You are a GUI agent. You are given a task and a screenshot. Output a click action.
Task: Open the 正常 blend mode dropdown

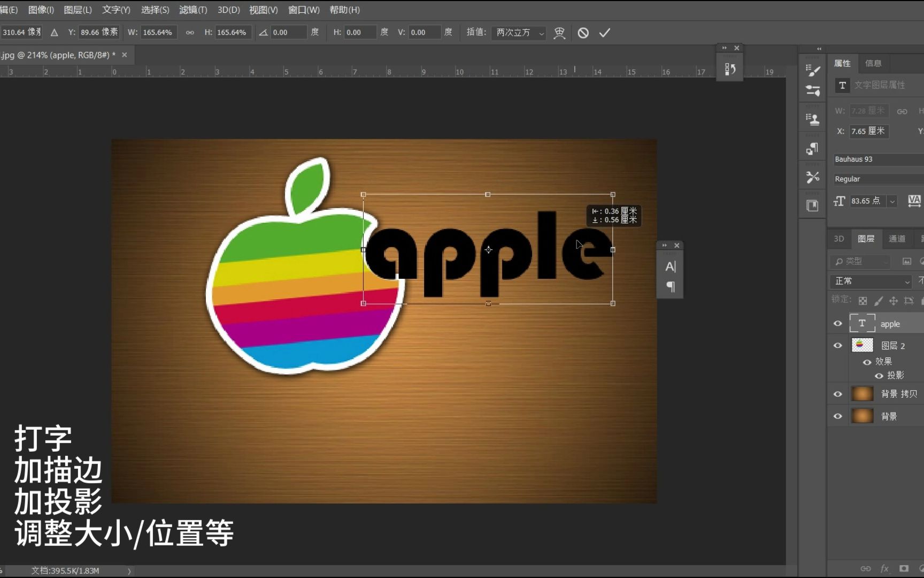[872, 281]
